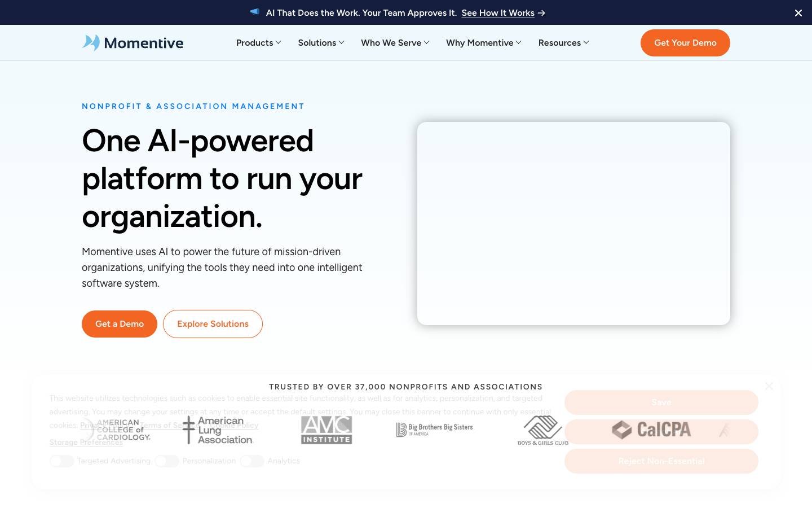Screen dimensions: 812x508
Task: Choose Reject Non-Essential cookies
Action: [661, 461]
